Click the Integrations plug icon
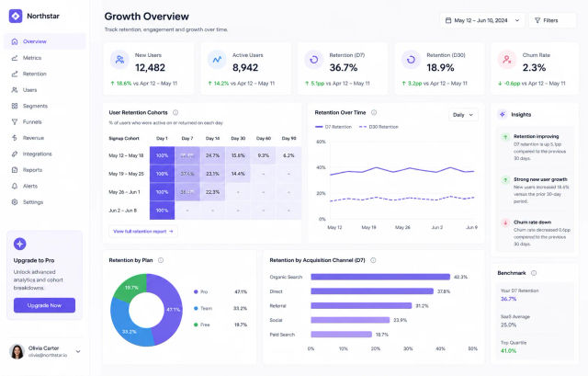 pos(15,154)
